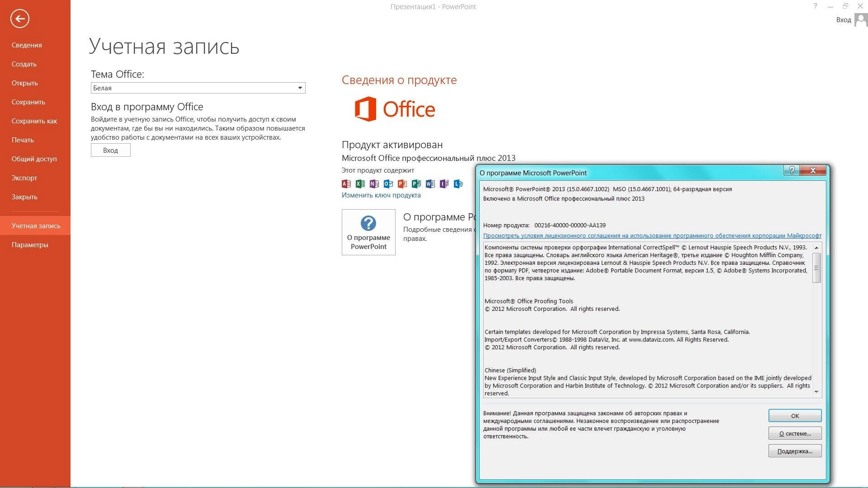Click the Вход sign-in button
Screen dimensions: 868x488
point(110,150)
